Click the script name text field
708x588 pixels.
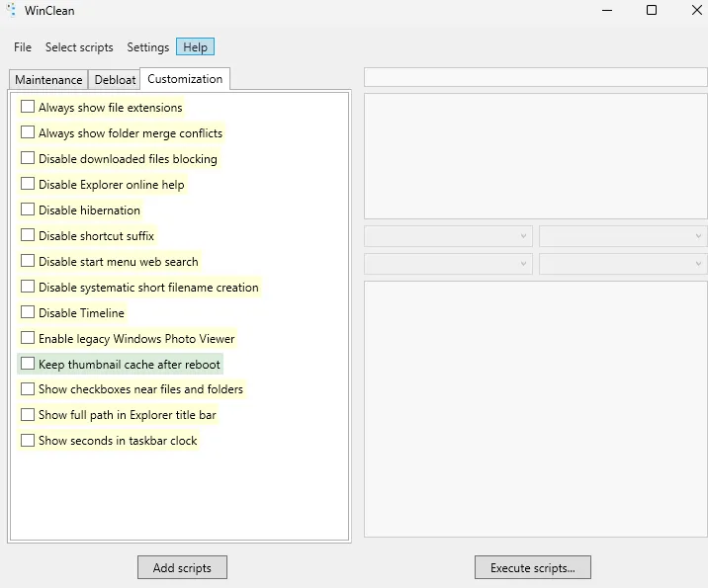point(535,77)
